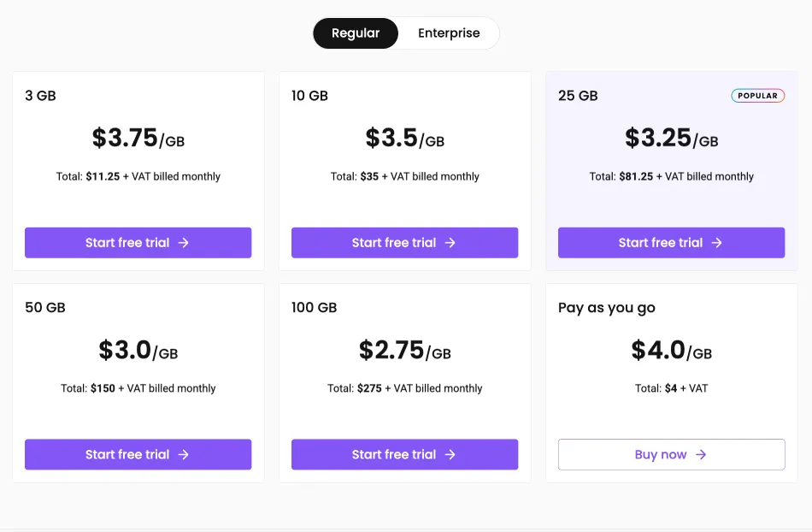Click the $3.75/GB price text
The height and width of the screenshot is (532, 812).
138,139
